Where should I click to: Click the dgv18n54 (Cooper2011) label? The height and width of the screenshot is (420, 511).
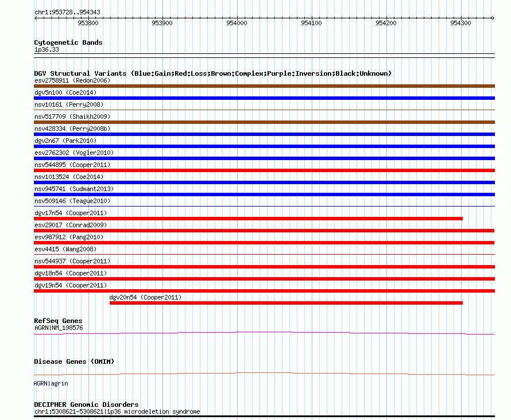[71, 273]
